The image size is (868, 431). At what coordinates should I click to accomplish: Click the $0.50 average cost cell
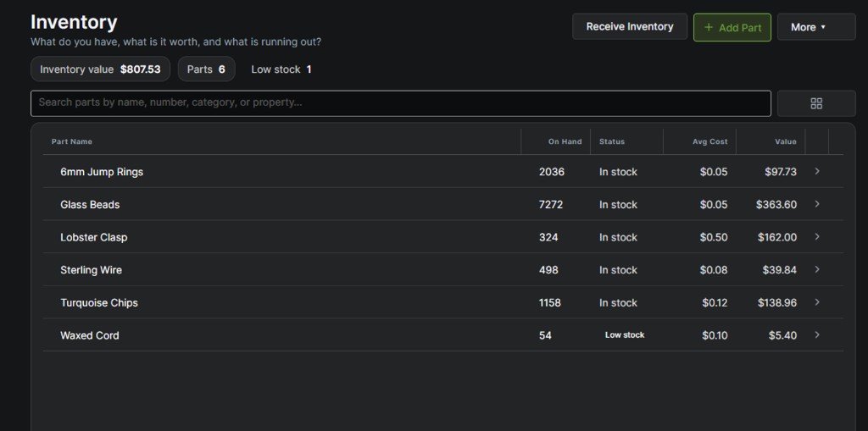(714, 237)
